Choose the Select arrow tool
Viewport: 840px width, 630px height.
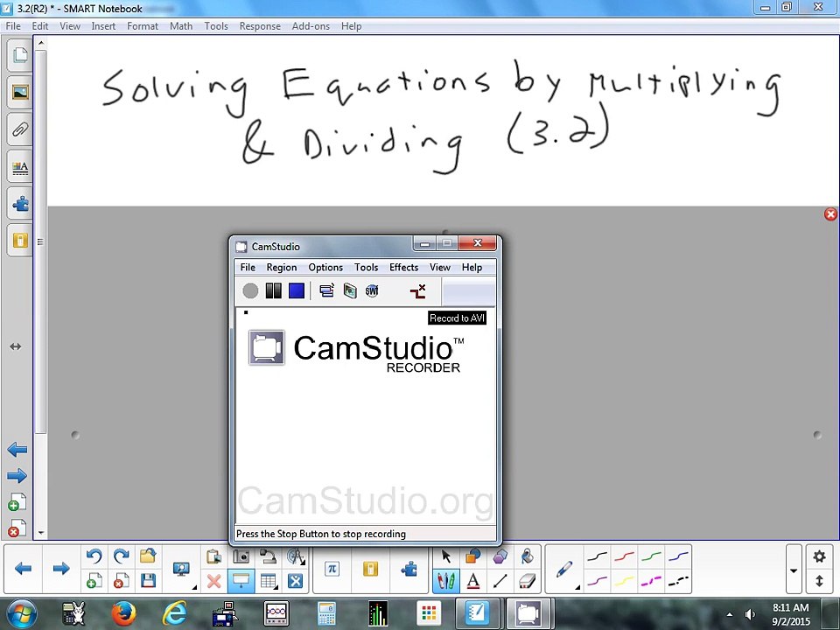446,556
